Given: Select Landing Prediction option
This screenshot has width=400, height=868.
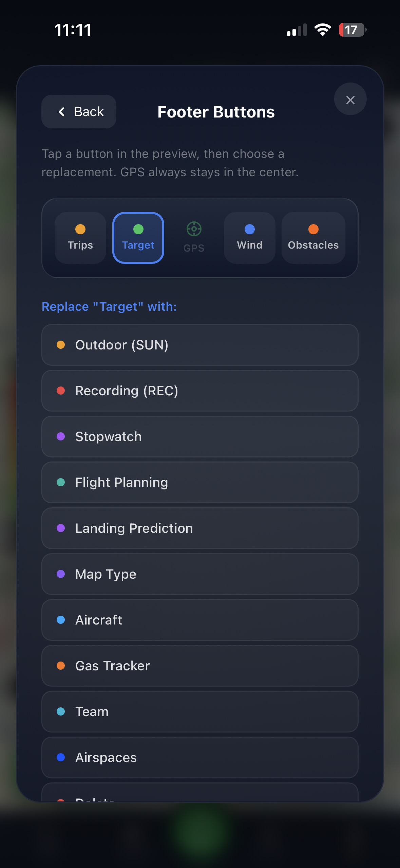Looking at the screenshot, I should point(200,528).
